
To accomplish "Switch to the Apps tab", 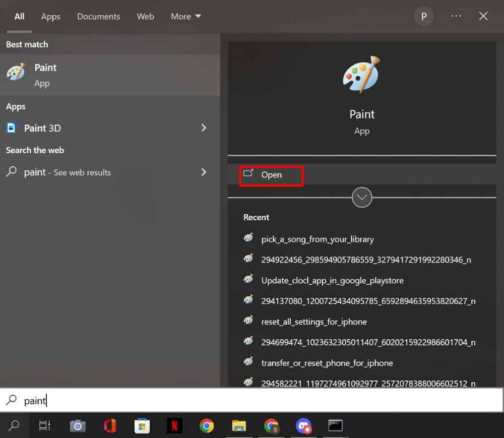I will coord(50,17).
